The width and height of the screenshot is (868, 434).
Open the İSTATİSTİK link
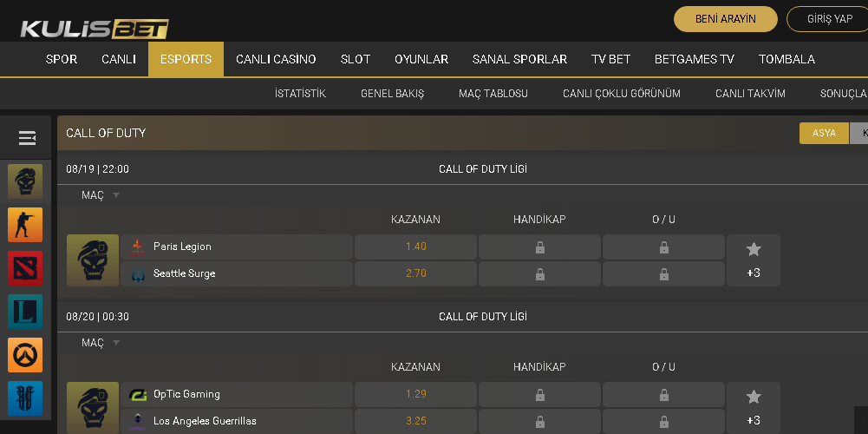pos(300,94)
